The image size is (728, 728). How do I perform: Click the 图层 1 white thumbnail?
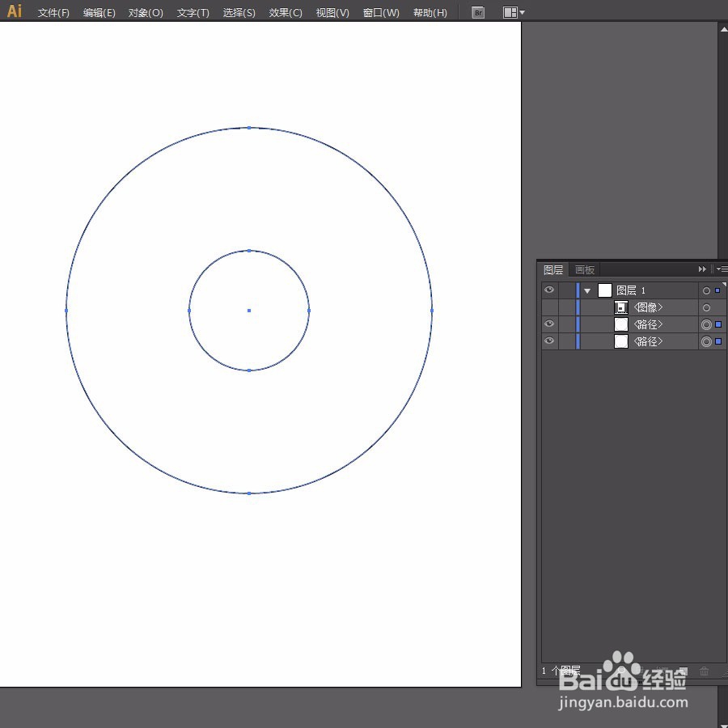pyautogui.click(x=604, y=290)
